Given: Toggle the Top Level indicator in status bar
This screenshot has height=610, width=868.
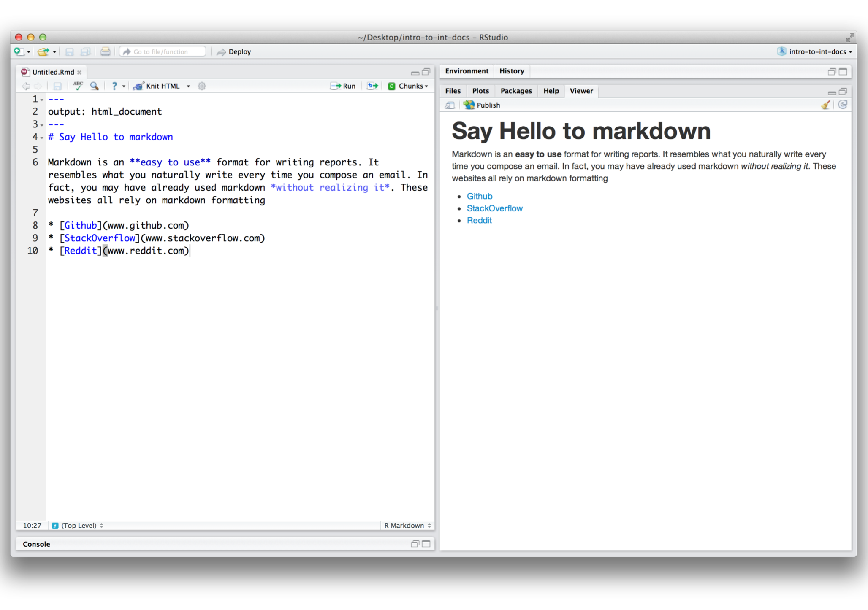Looking at the screenshot, I should [76, 525].
